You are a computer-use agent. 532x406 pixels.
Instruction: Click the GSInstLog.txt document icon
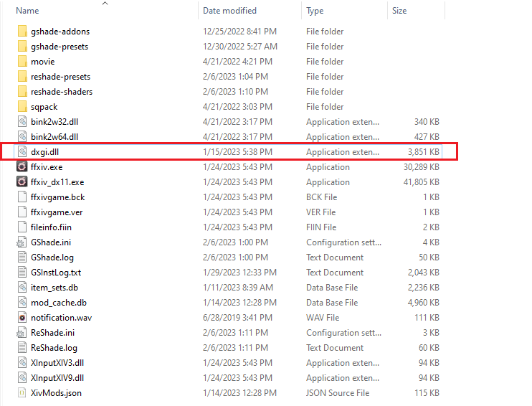point(22,273)
